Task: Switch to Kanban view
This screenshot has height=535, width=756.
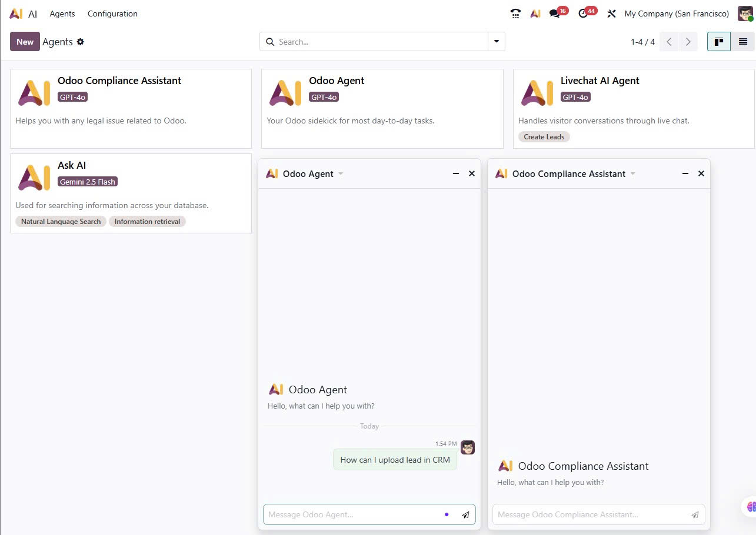Action: coord(718,42)
